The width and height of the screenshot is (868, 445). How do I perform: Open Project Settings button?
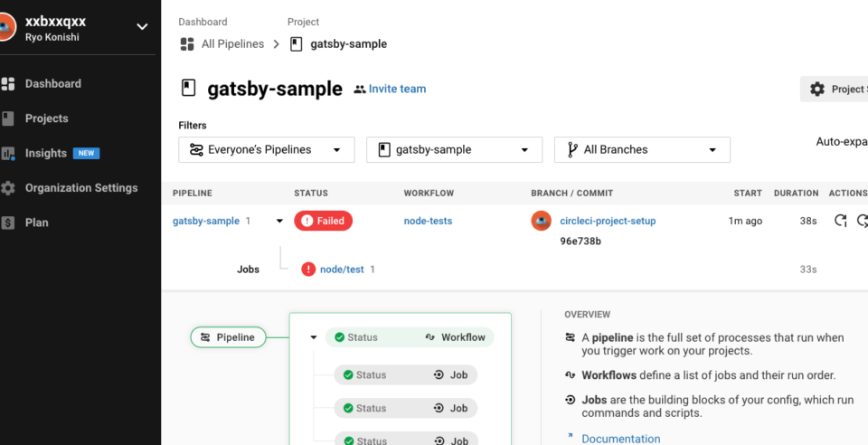(834, 90)
